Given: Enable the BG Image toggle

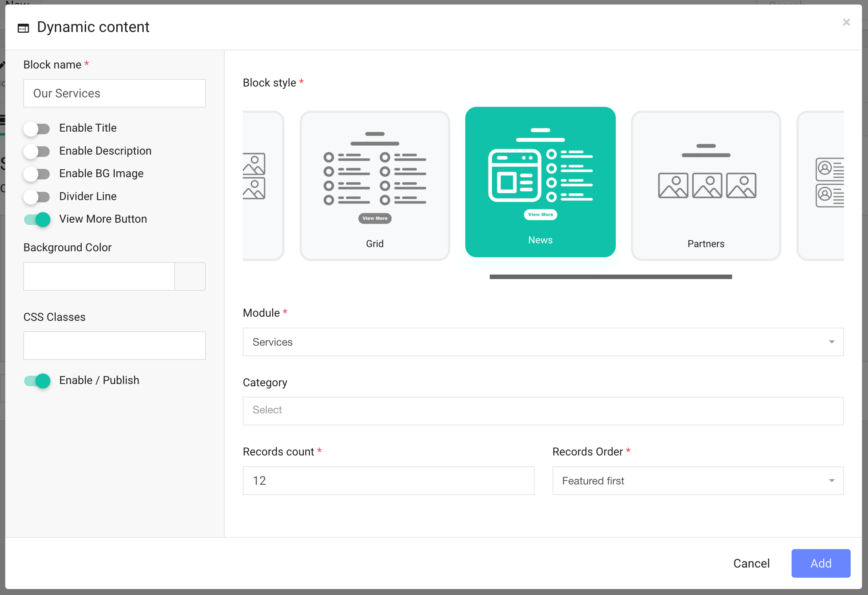Looking at the screenshot, I should [37, 174].
